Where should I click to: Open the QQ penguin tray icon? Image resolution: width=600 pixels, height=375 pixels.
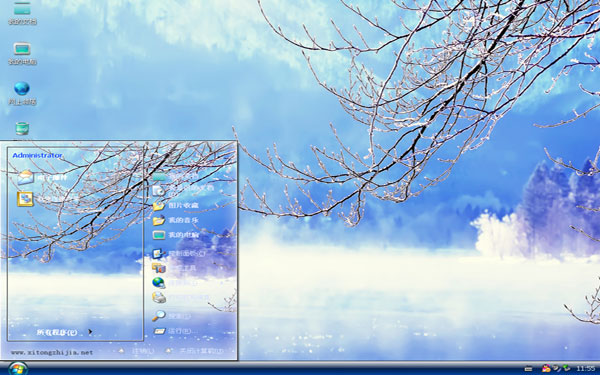(x=546, y=368)
